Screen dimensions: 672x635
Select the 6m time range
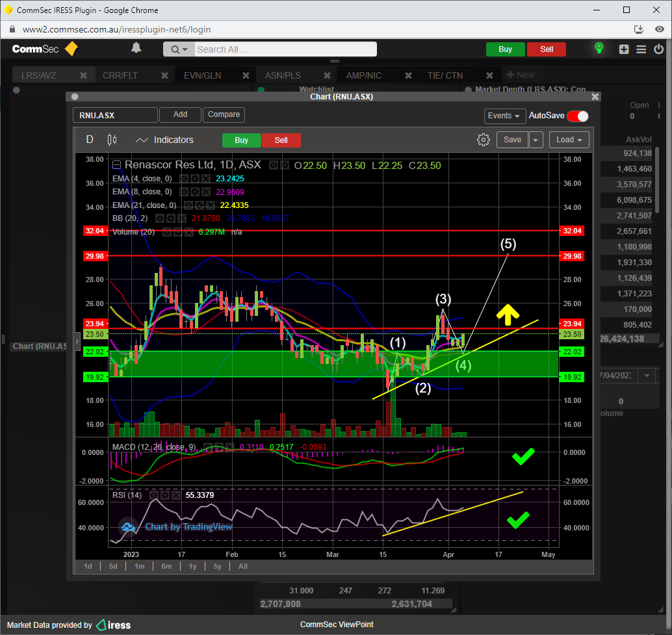coord(166,566)
